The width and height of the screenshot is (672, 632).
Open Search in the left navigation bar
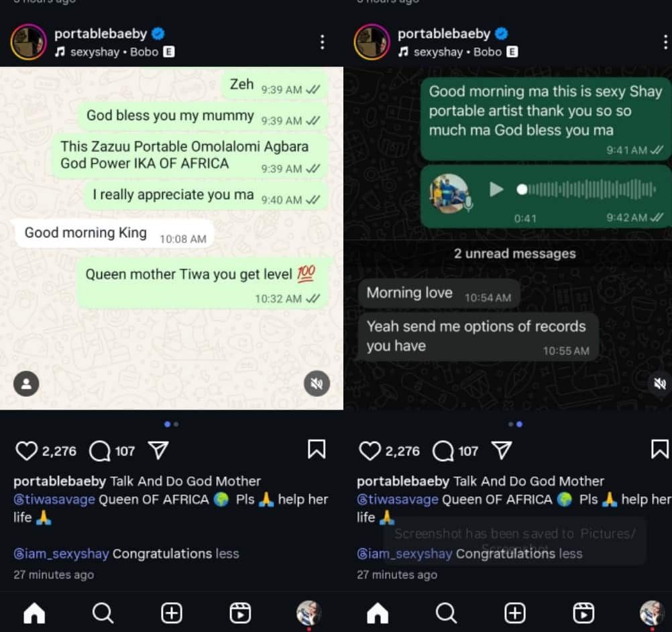click(x=103, y=613)
